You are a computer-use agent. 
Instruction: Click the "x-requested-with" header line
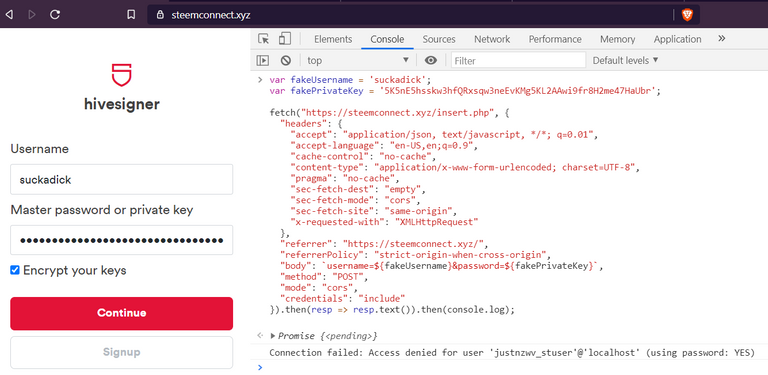pos(384,222)
